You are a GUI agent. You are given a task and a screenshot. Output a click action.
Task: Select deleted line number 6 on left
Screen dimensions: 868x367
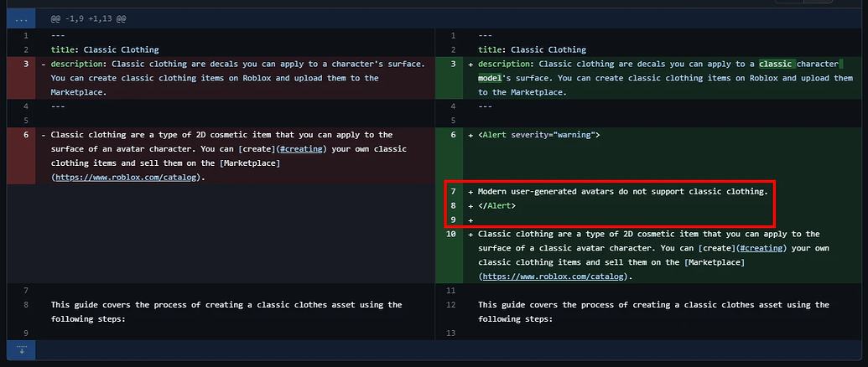[x=26, y=135]
